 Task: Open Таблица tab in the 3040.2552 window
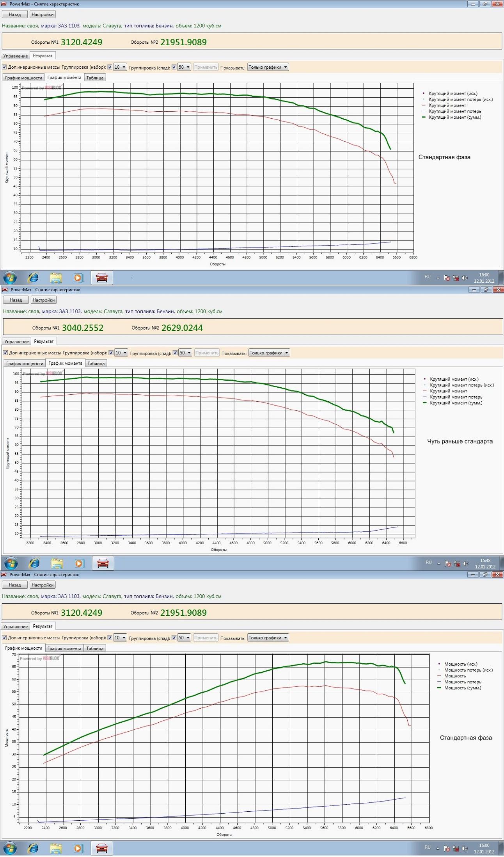(96, 363)
